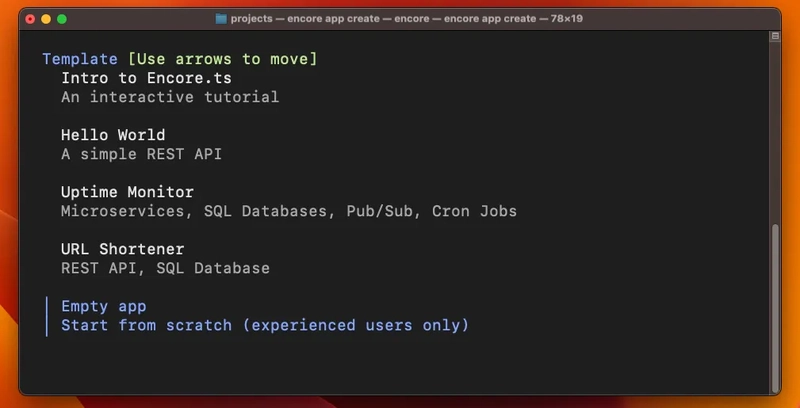Click "A simple REST API" description
The height and width of the screenshot is (408, 800).
pos(141,154)
